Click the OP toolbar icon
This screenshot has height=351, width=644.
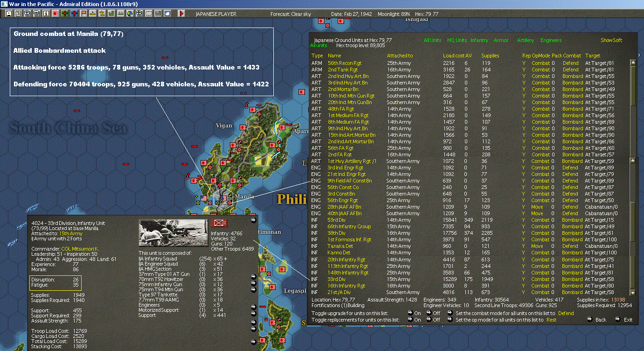click(149, 13)
